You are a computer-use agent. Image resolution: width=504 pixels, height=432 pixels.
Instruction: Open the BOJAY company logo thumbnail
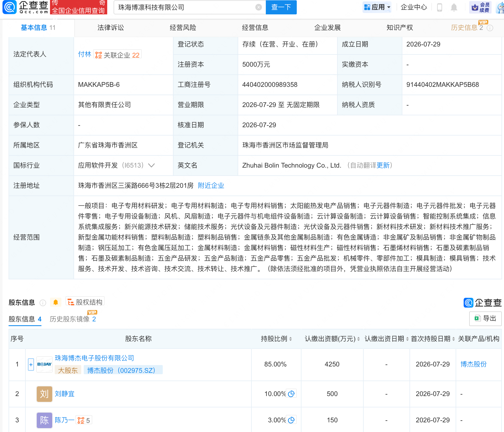[44, 364]
